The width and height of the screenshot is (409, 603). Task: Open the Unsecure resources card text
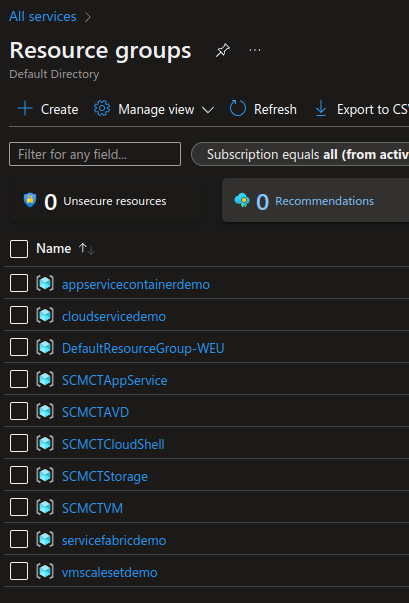pyautogui.click(x=115, y=201)
